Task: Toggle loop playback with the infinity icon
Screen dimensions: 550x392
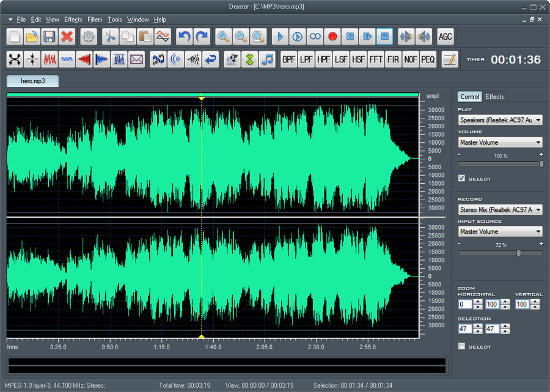Action: tap(315, 37)
